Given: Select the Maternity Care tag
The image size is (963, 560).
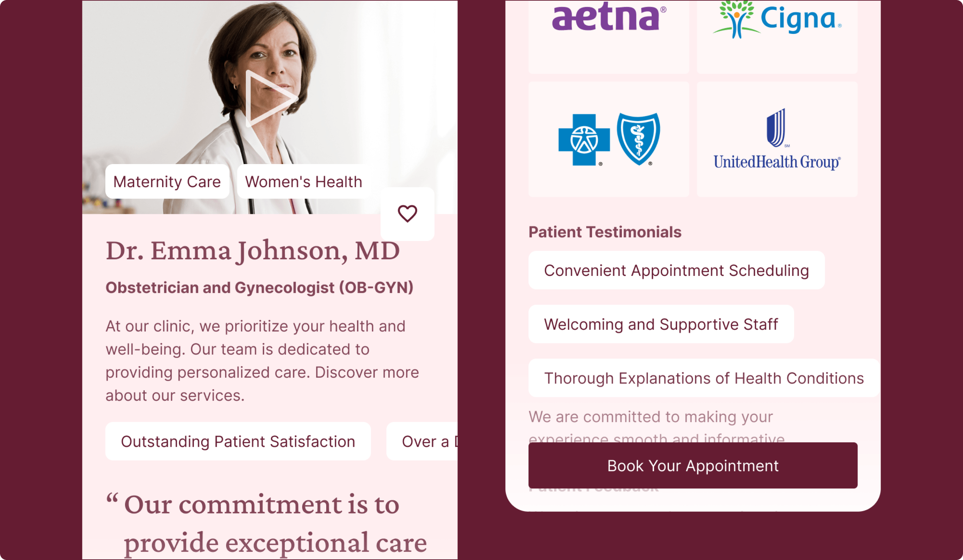Looking at the screenshot, I should tap(167, 182).
